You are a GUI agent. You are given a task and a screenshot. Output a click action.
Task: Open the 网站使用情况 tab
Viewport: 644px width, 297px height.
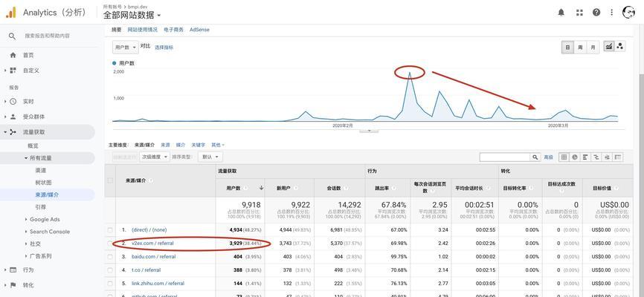pyautogui.click(x=142, y=30)
